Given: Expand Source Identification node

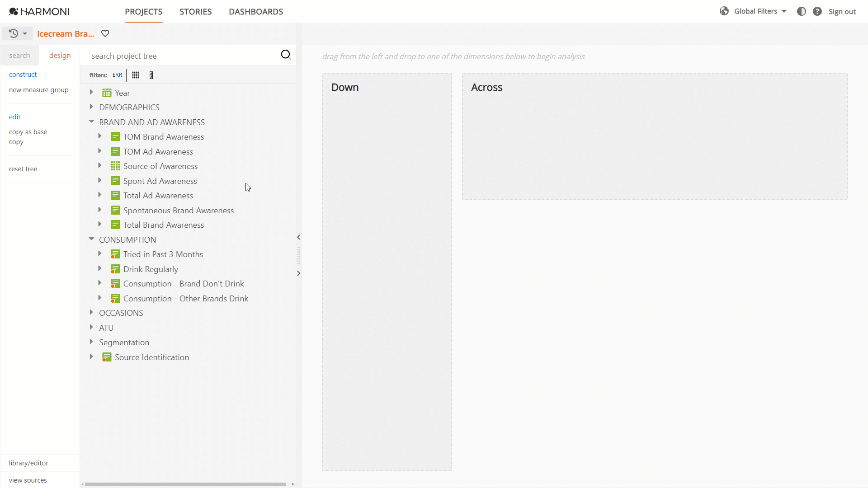Looking at the screenshot, I should (91, 357).
